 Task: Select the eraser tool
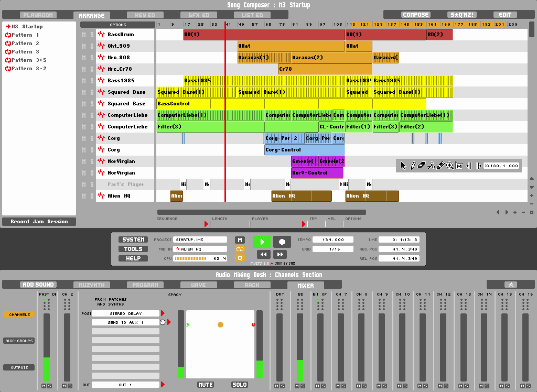[422, 166]
